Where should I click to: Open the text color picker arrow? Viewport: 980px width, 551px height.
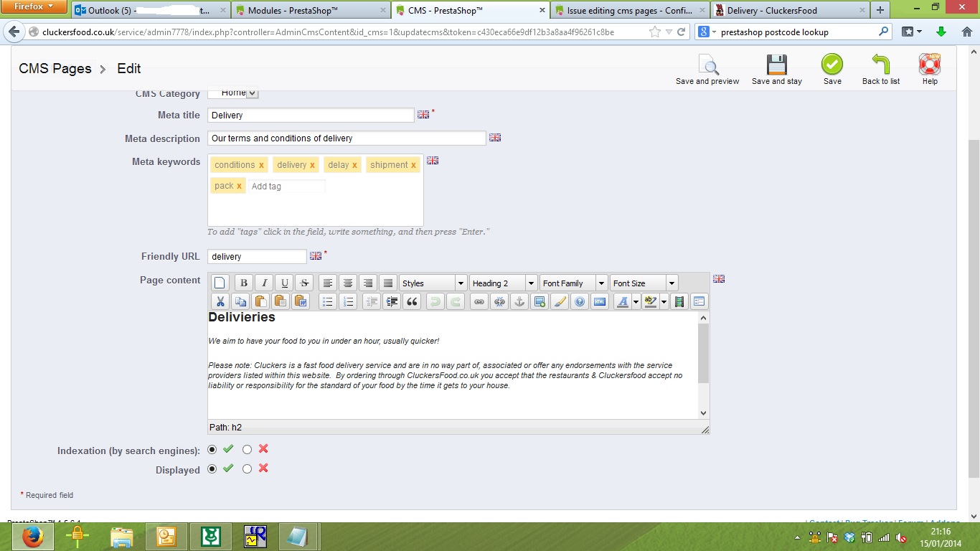tap(636, 302)
